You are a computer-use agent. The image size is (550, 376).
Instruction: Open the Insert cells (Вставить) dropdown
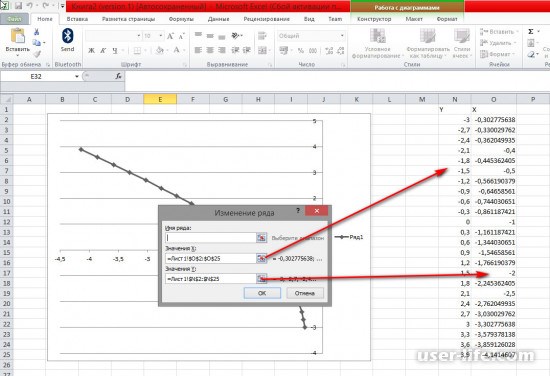(x=499, y=32)
